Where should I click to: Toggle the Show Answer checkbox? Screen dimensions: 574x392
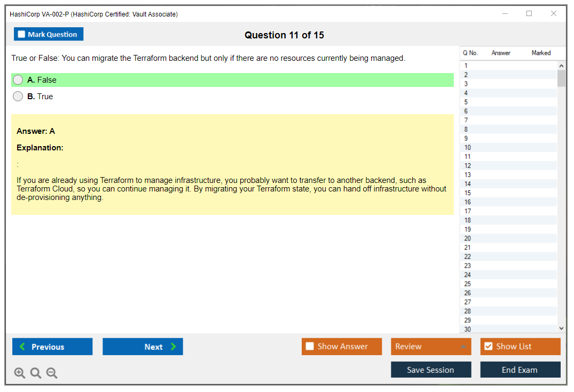pyautogui.click(x=310, y=347)
